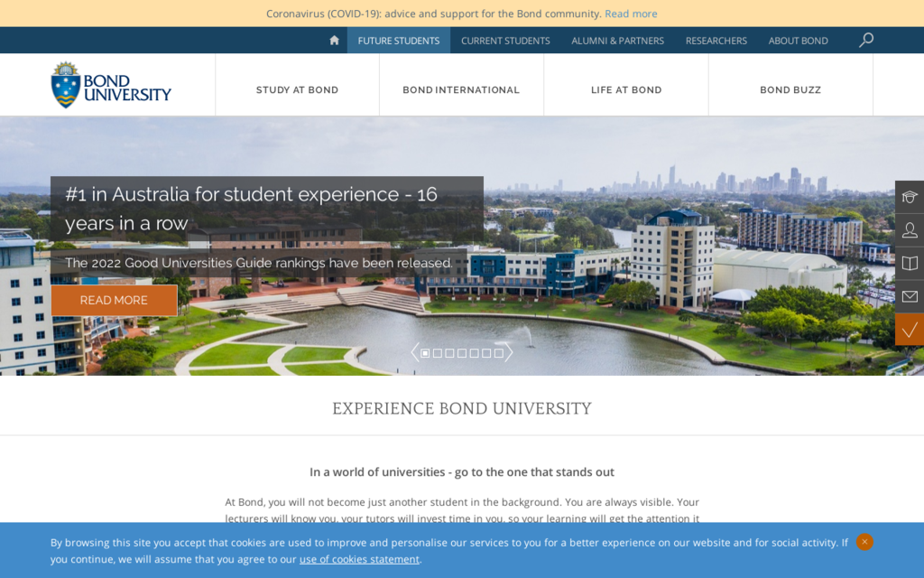This screenshot has width=924, height=578.
Task: Expand the Study at Bond menu
Action: [x=297, y=90]
